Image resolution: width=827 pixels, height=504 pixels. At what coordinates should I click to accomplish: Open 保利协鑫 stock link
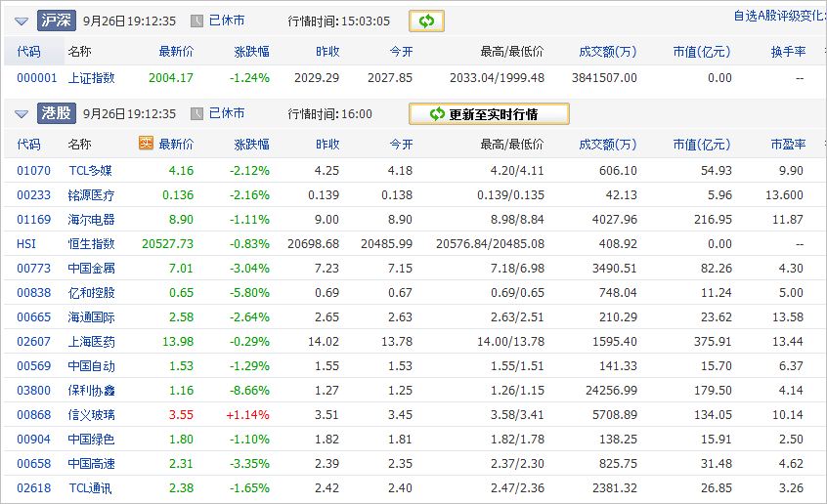click(91, 391)
